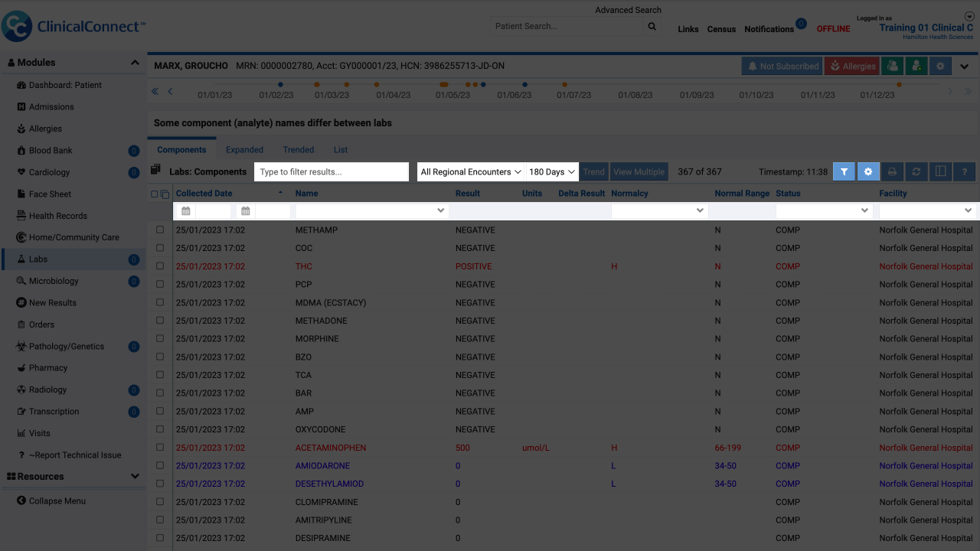Screen dimensions: 980x551
Task: Check the COC row checkbox
Action: pyautogui.click(x=160, y=248)
